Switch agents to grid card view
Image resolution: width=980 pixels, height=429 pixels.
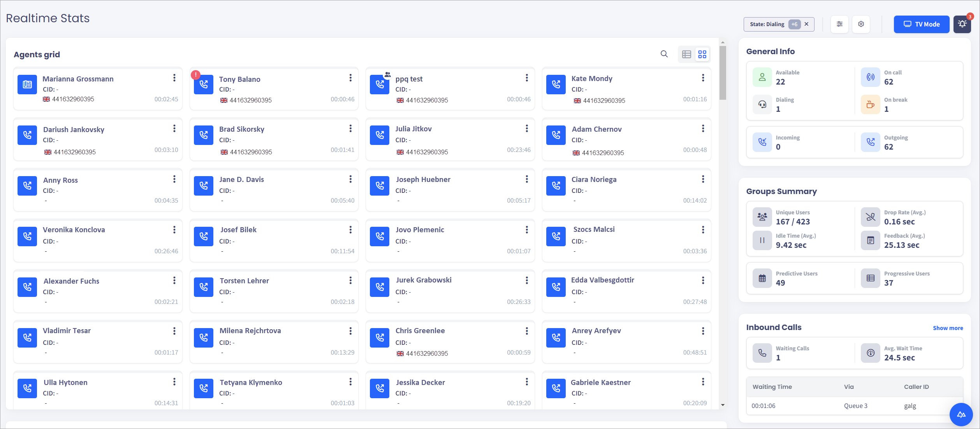pos(702,54)
